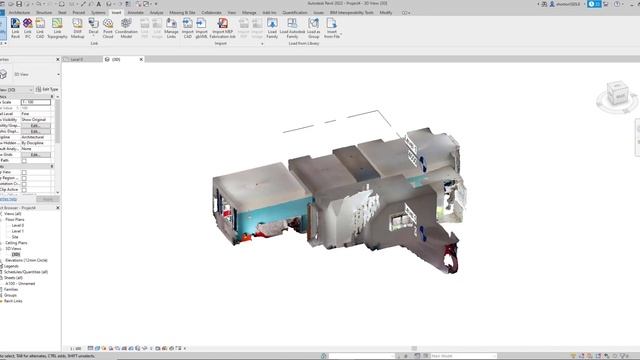Viewport: 640px width, 360px height.
Task: Click the Link Topography tool
Action: point(57,28)
